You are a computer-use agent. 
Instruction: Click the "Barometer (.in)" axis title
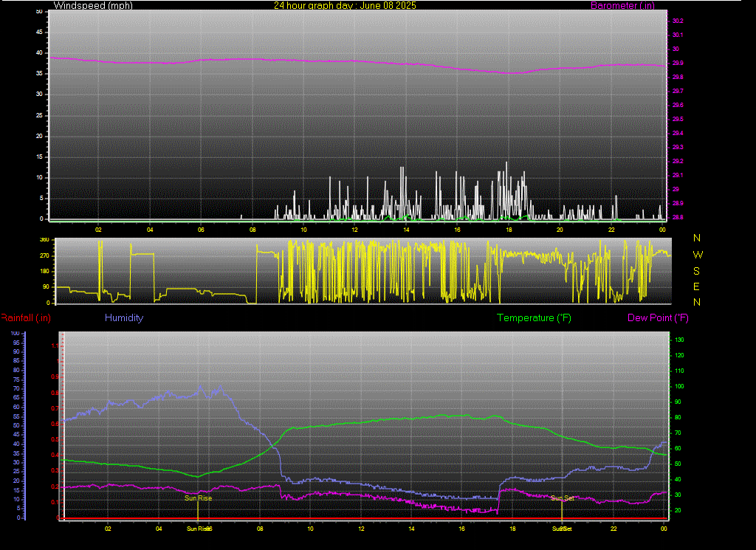coord(622,5)
